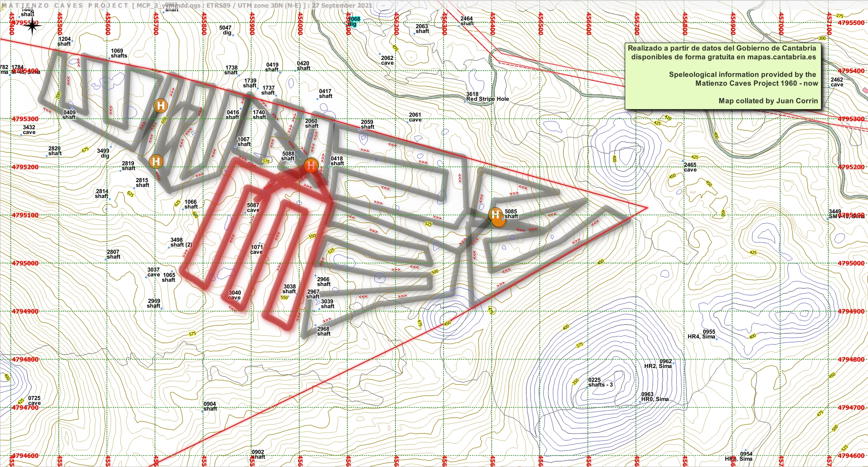Click the 0904 shaft label
Screen dimensions: 868x467
[210, 406]
